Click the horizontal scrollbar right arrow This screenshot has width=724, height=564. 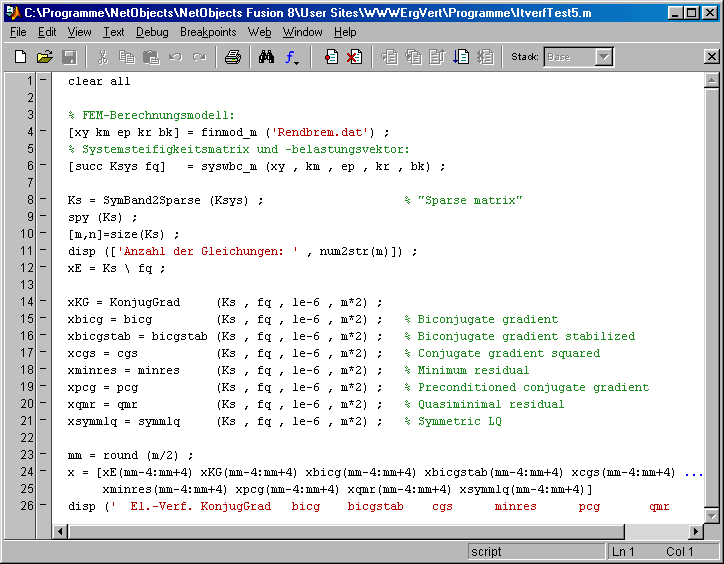(695, 532)
